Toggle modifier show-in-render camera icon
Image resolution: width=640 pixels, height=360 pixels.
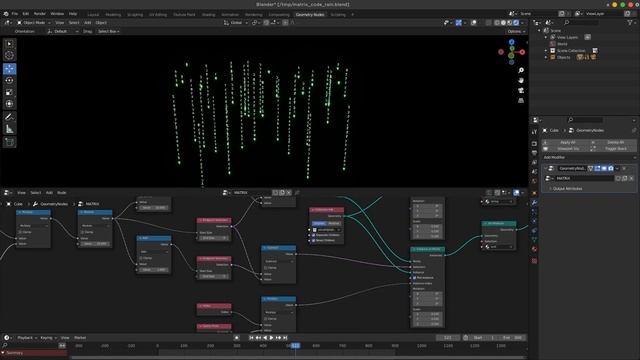[611, 168]
